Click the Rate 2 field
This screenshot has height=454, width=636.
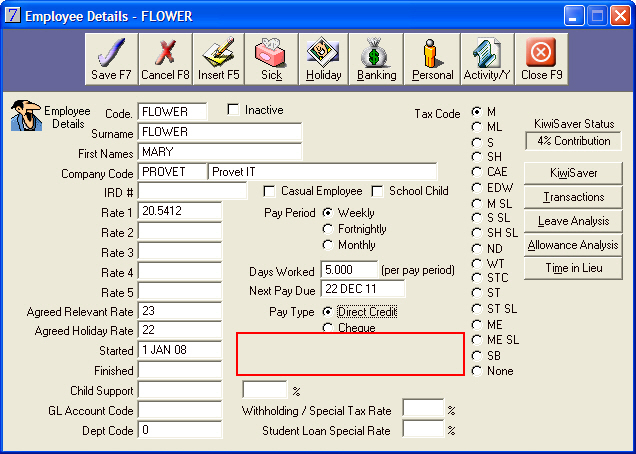tap(180, 231)
